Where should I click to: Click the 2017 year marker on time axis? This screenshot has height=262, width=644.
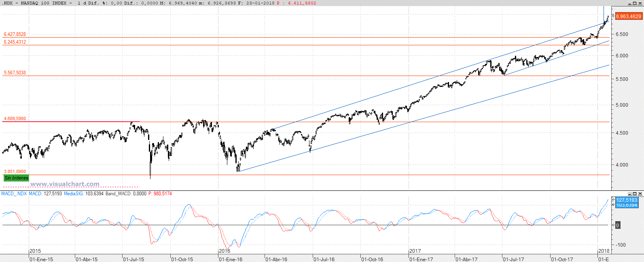point(415,251)
